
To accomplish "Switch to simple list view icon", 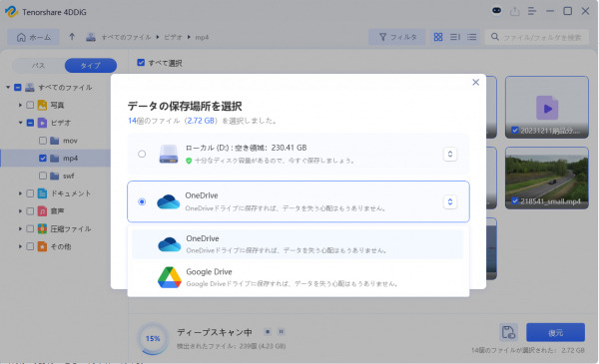I will (472, 37).
